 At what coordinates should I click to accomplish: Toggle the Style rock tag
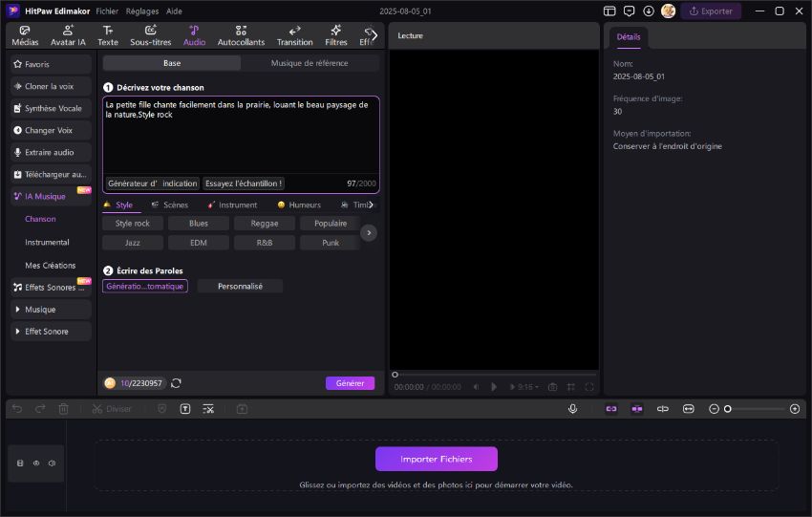[133, 224]
